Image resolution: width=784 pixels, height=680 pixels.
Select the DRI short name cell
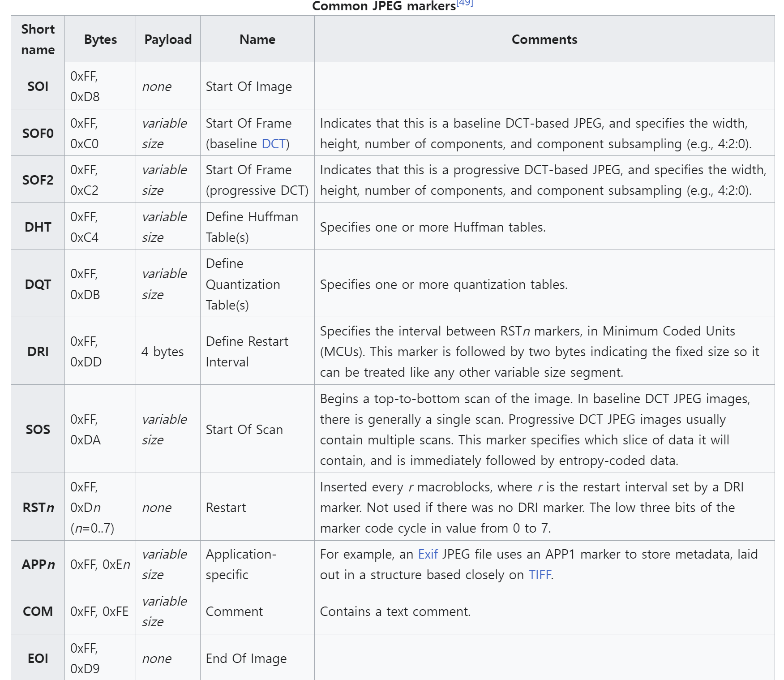click(x=38, y=351)
